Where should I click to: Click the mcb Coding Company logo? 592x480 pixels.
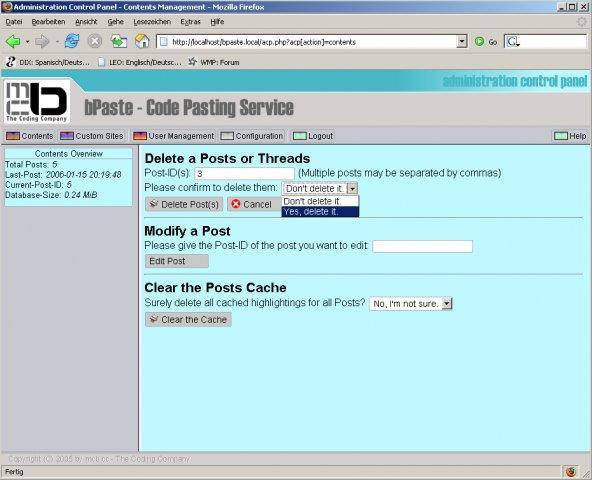click(37, 101)
